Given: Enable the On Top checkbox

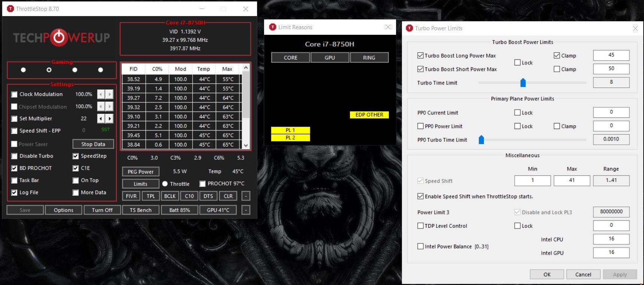Looking at the screenshot, I should pyautogui.click(x=76, y=180).
